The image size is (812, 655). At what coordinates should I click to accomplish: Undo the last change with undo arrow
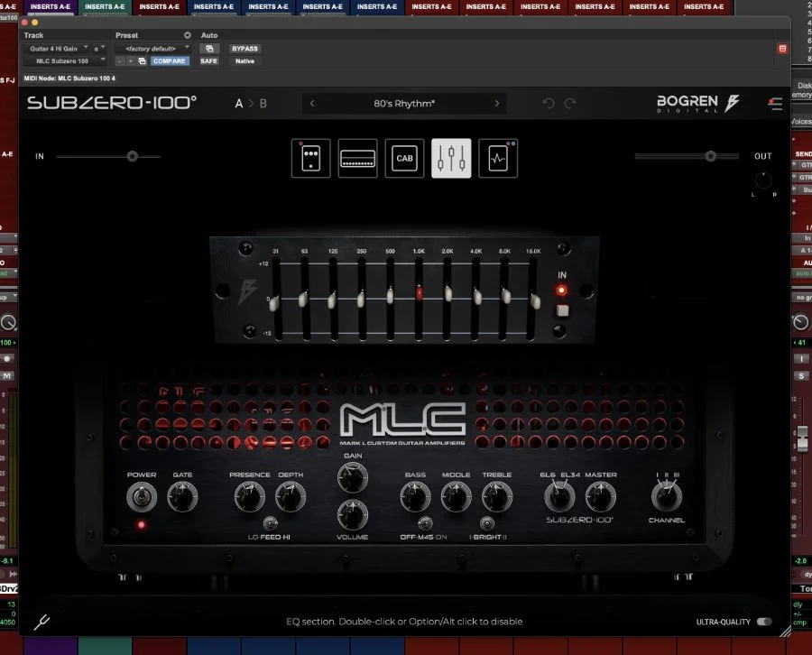[549, 104]
